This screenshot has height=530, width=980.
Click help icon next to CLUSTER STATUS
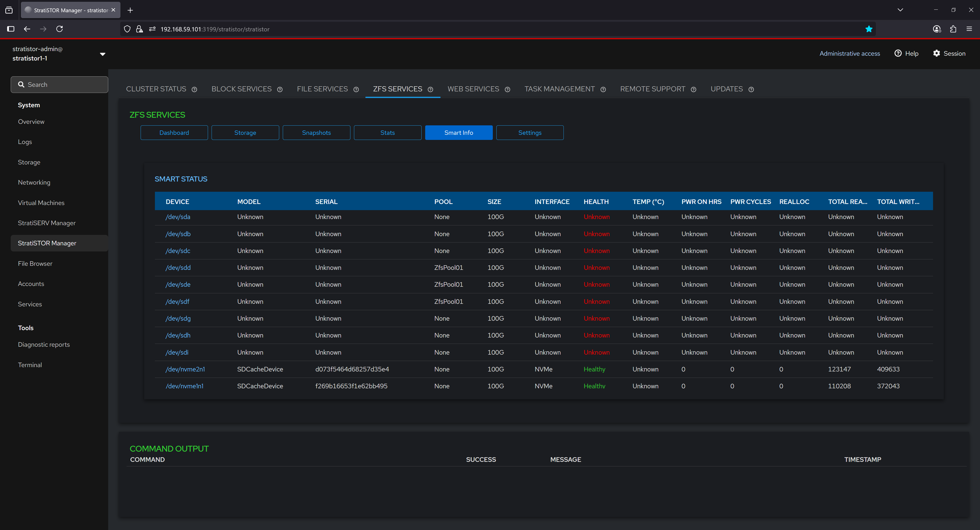(194, 89)
